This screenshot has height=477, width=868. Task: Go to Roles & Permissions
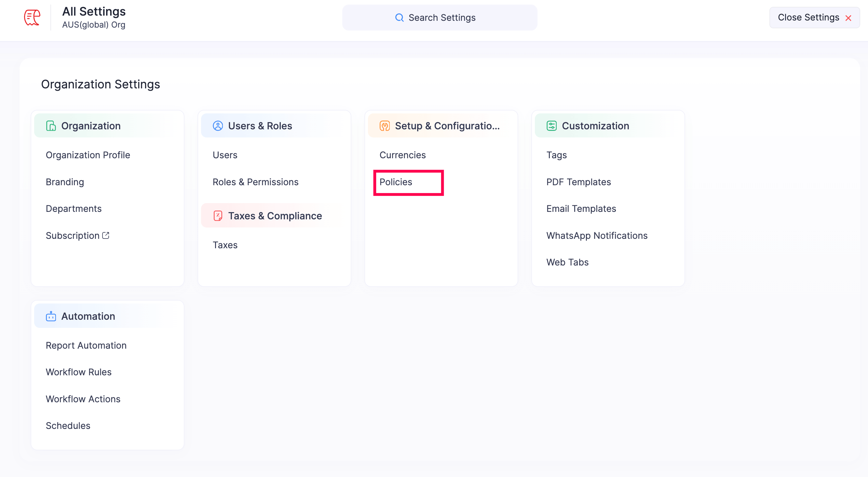(255, 182)
